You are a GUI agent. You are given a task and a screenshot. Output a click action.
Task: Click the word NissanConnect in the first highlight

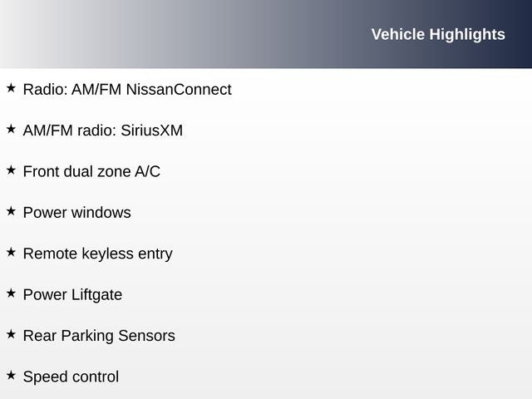[x=179, y=89]
